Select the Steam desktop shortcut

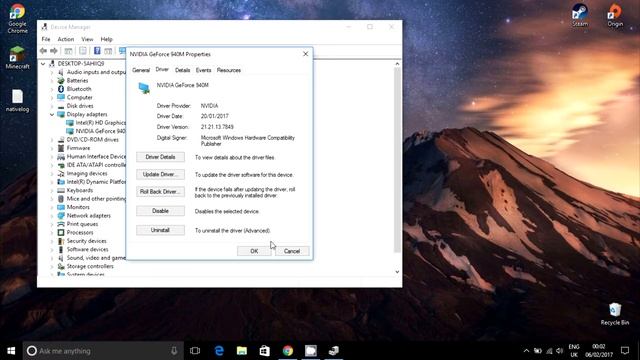580,15
